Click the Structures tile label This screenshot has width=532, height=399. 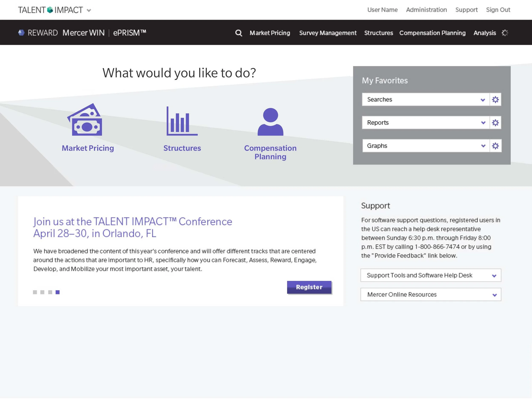(x=182, y=148)
